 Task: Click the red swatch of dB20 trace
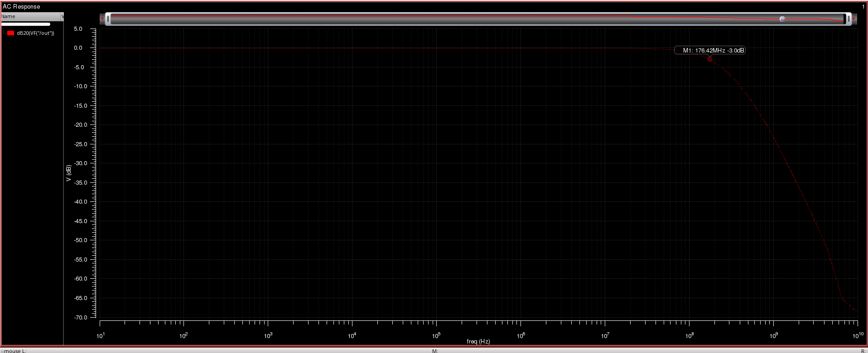11,33
